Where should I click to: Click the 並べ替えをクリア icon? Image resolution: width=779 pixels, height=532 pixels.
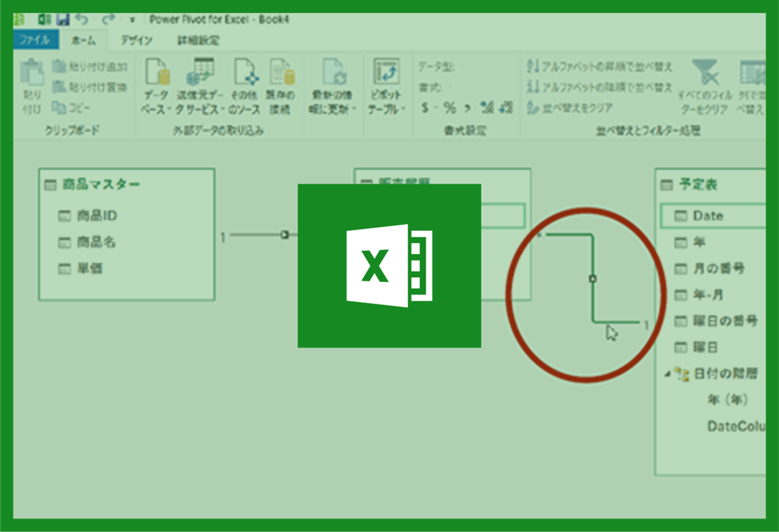(534, 108)
